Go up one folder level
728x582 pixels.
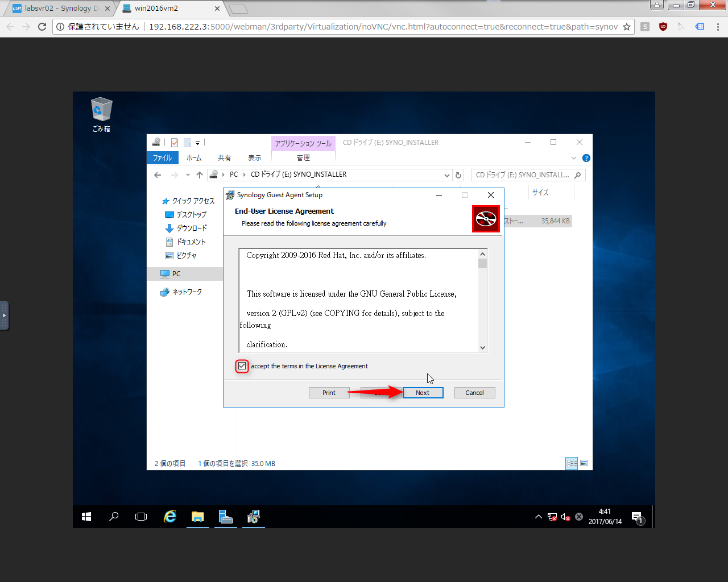point(200,175)
